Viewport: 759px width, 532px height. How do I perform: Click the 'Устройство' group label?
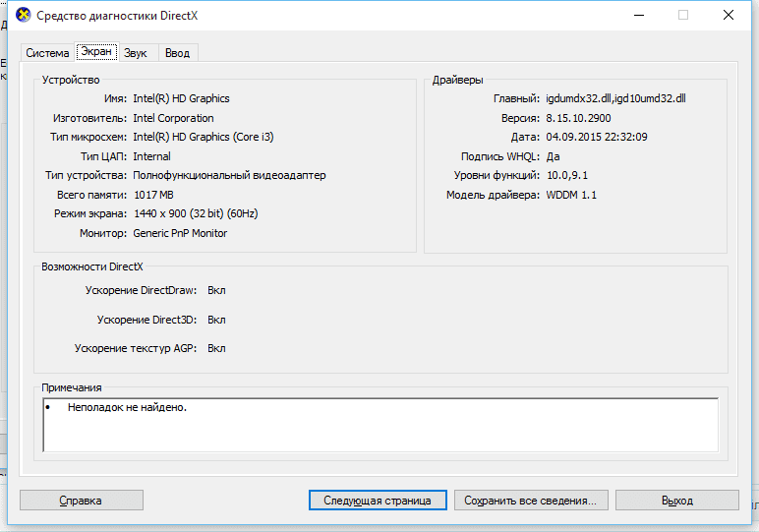[71, 81]
